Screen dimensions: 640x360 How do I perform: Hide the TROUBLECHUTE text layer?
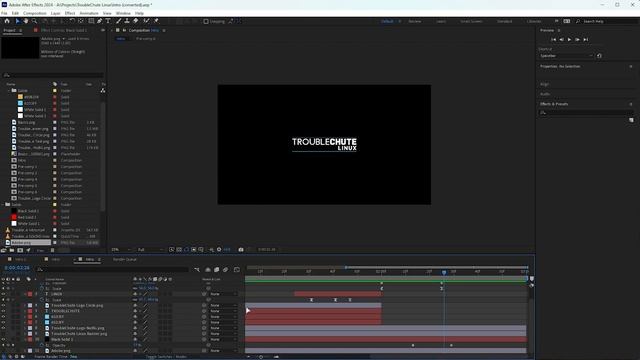tap(3, 311)
